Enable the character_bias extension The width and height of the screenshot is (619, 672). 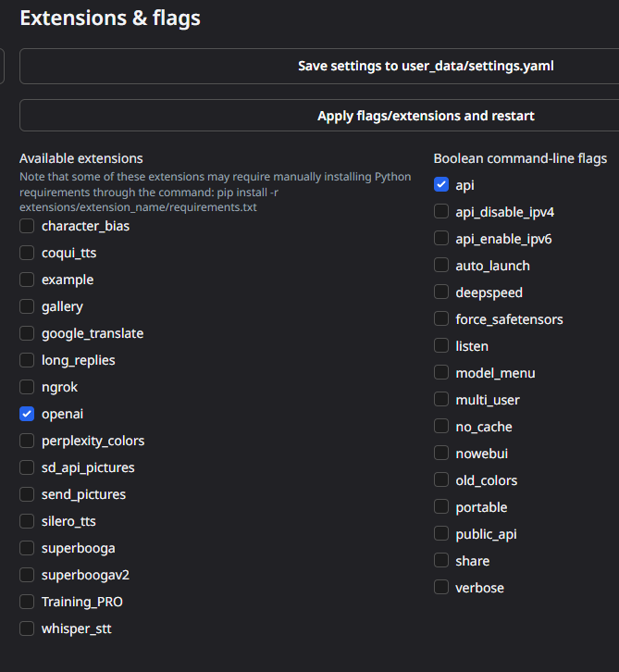pyautogui.click(x=27, y=226)
